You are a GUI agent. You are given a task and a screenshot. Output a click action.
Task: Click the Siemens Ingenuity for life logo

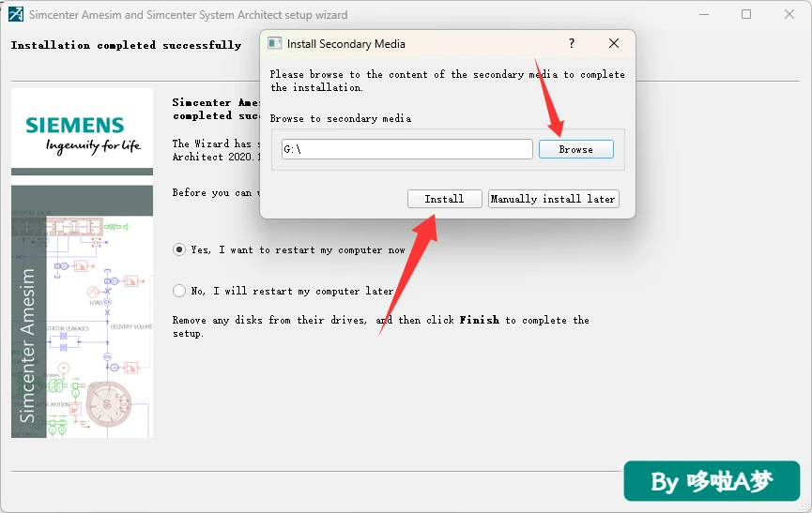tap(83, 132)
